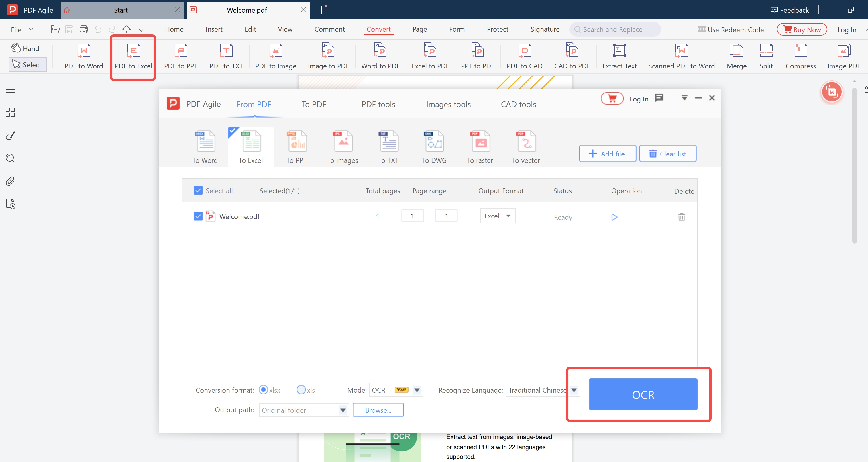Viewport: 868px width, 462px height.
Task: Choose To TXT conversion in dialog
Action: 388,147
